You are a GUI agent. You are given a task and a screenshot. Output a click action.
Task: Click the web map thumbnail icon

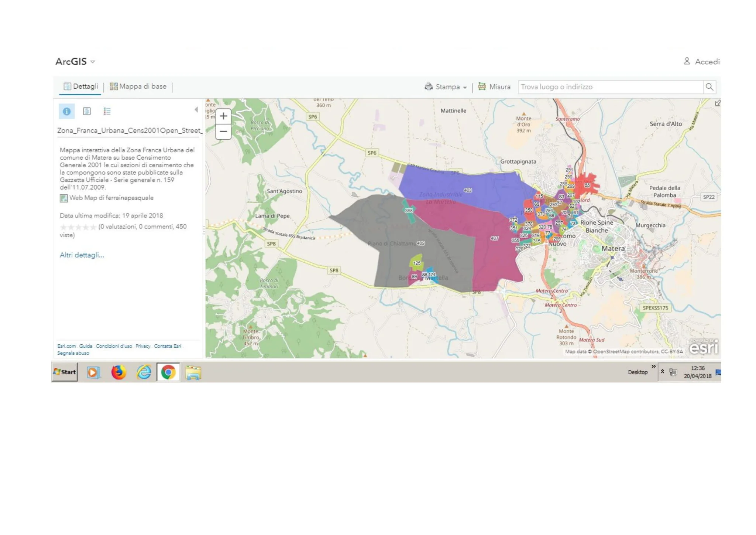[63, 198]
